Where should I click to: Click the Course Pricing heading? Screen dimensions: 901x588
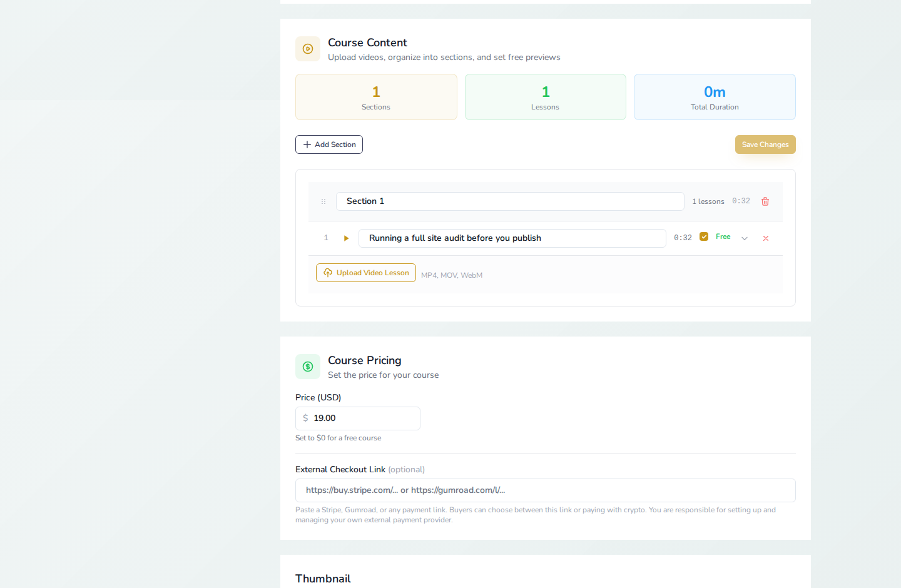pos(365,360)
